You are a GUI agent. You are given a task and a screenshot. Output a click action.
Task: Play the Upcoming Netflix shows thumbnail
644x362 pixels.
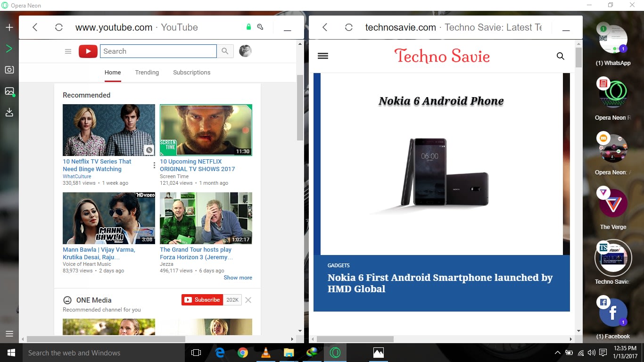pos(206,130)
